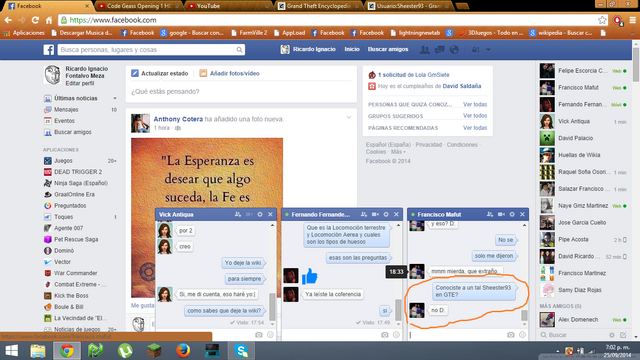The height and width of the screenshot is (360, 640).
Task: Open the Windows Start button
Action: coord(11,351)
